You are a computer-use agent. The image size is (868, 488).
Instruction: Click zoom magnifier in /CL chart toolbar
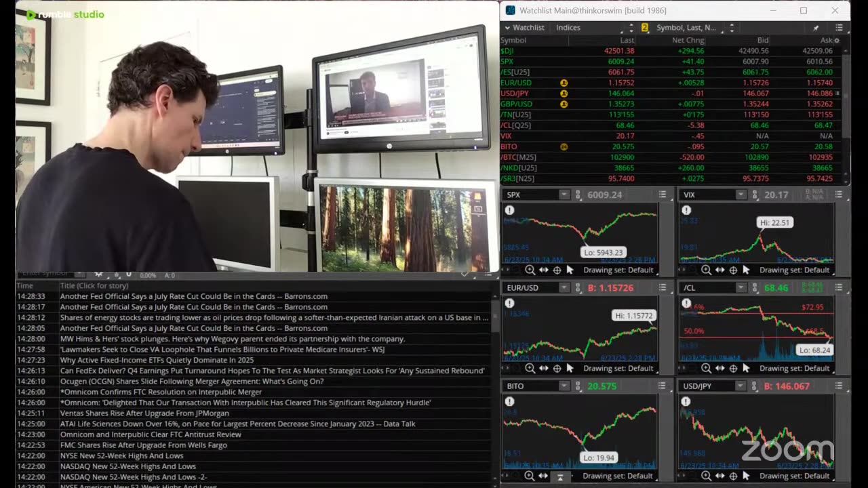(706, 368)
